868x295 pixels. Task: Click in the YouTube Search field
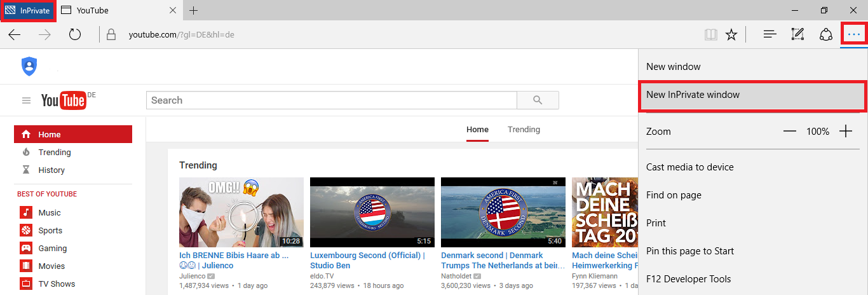tap(331, 100)
